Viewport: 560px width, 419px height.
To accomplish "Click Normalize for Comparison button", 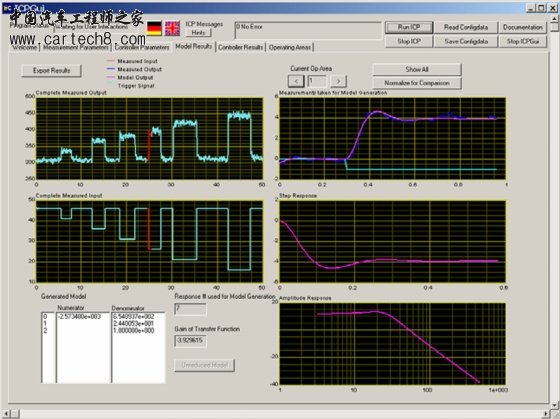I will tap(417, 83).
